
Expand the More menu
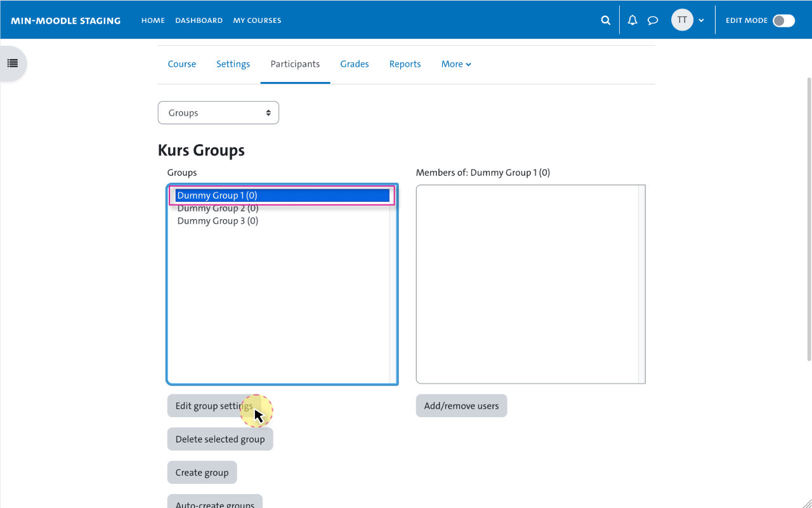pyautogui.click(x=456, y=64)
